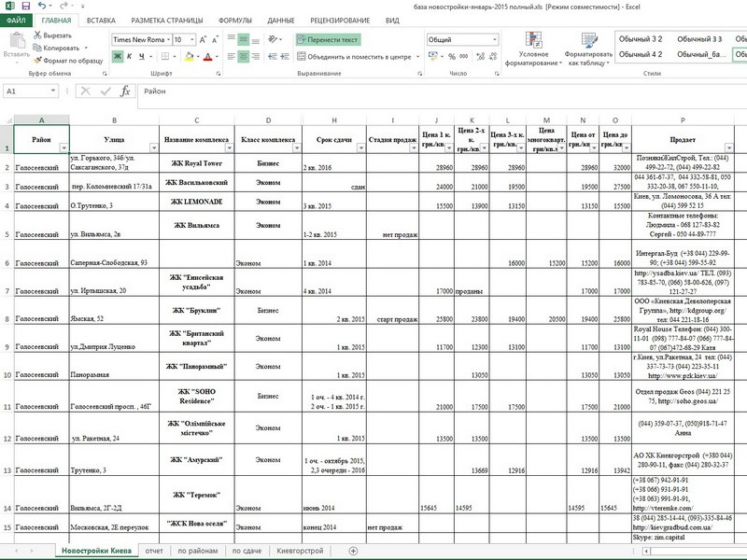Align text to bottom icon
The width and height of the screenshot is (747, 560).
[x=255, y=39]
